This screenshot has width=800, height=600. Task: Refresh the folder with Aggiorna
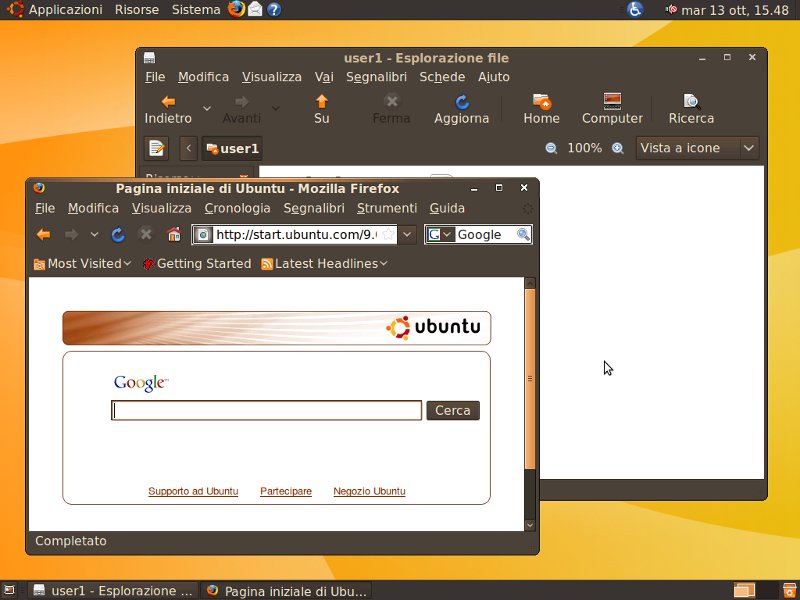(x=462, y=109)
